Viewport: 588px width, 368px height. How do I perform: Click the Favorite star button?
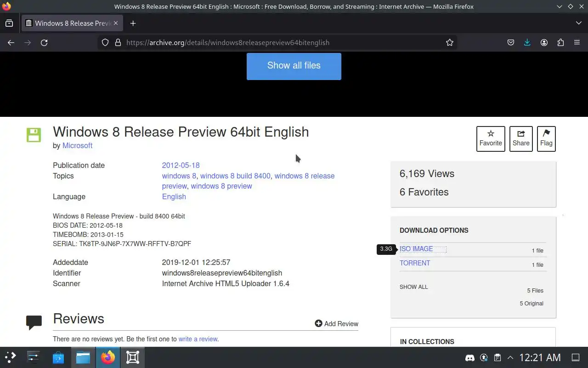tap(491, 138)
